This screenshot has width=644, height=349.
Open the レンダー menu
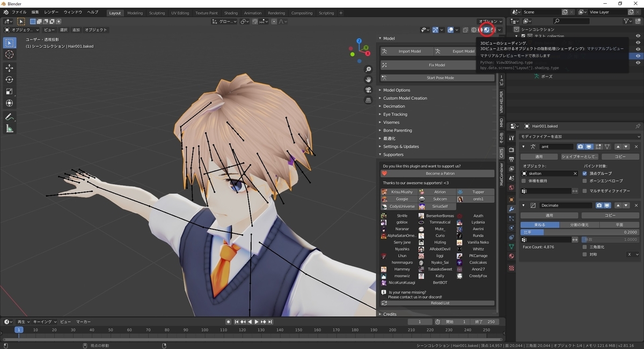coord(52,12)
